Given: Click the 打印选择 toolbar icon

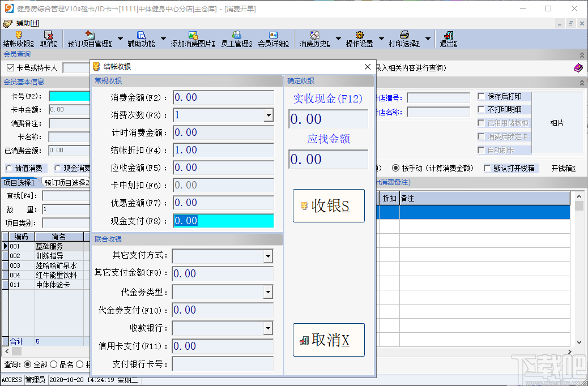Looking at the screenshot, I should click(404, 38).
